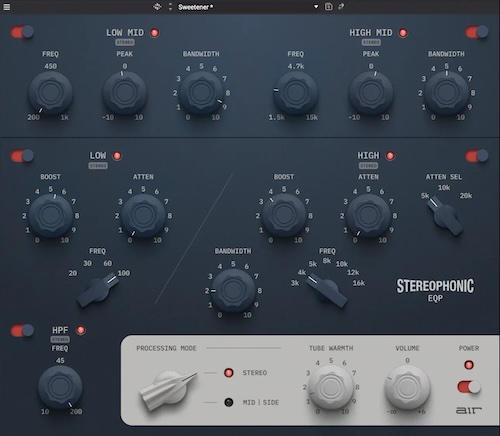Toggle the Low Mid band switch

pos(22,32)
